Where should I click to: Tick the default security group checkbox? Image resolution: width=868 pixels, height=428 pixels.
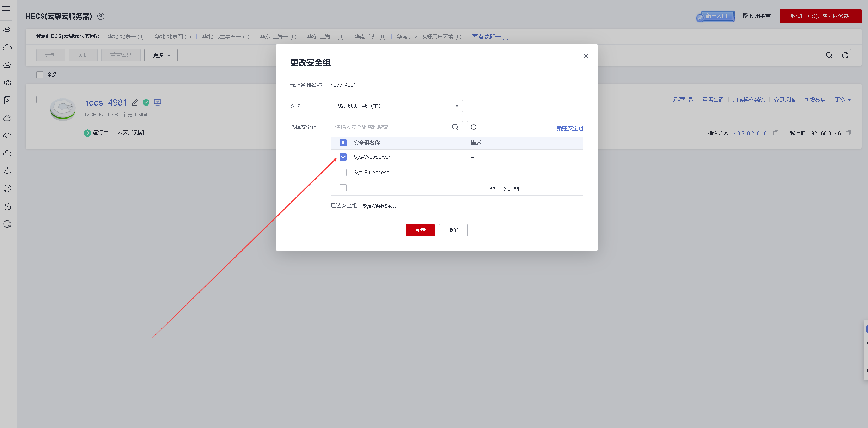pos(343,188)
